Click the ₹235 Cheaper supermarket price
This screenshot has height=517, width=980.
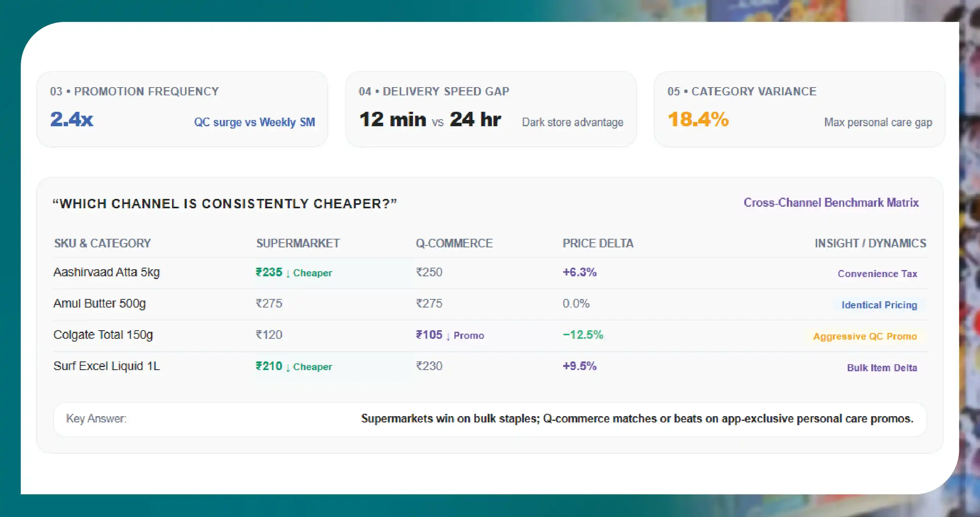pyautogui.click(x=294, y=272)
